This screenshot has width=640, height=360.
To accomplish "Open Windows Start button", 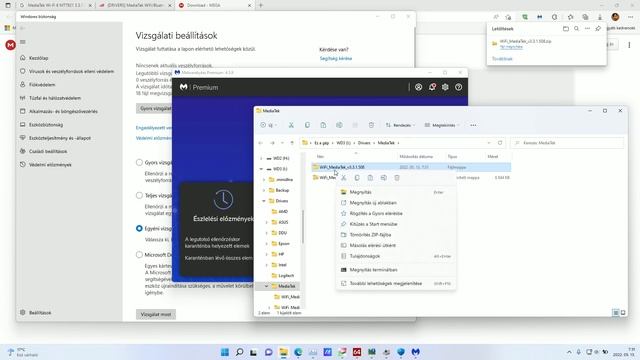I will tap(224, 352).
